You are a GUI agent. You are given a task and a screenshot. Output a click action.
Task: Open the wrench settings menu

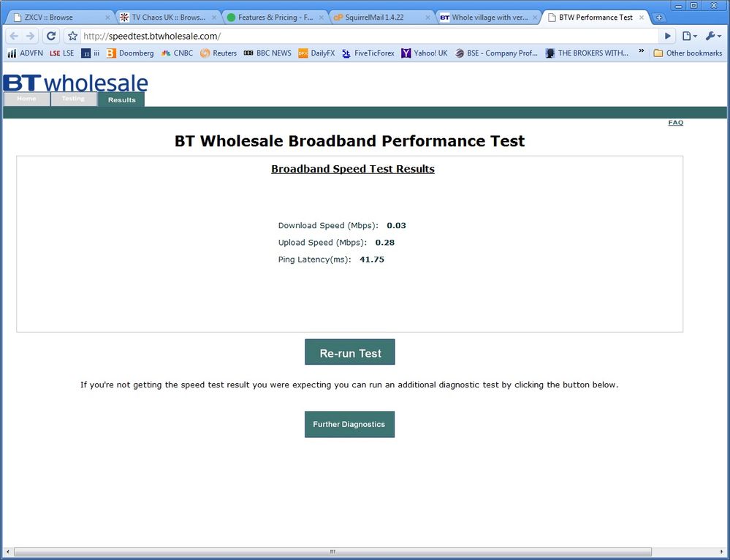(713, 36)
